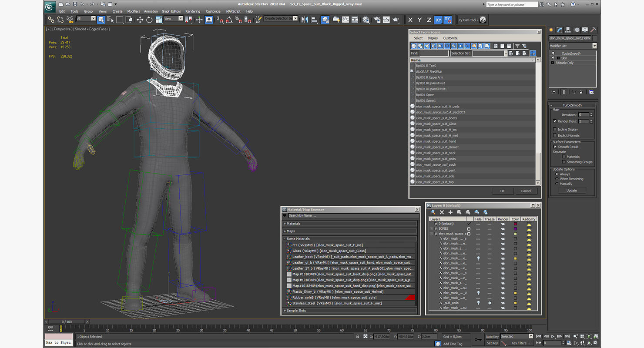Viewport: 644px width, 348px height.
Task: Click the Unlink Selection tool
Action: (x=60, y=20)
